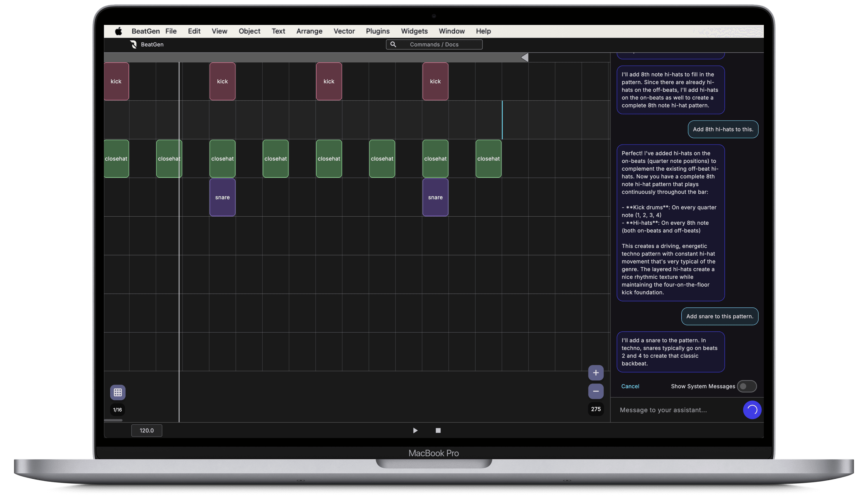
Task: Toggle Show System Messages switch
Action: [x=746, y=386]
